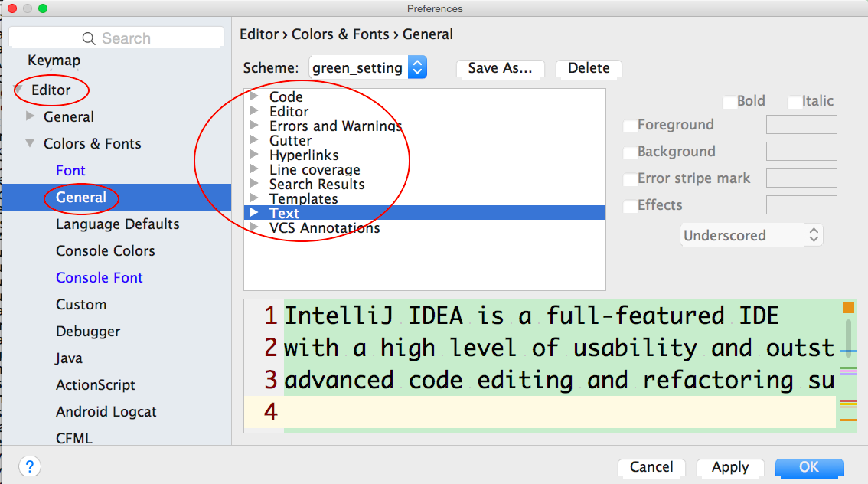Select Language Defaults in the sidebar
The height and width of the screenshot is (484, 868).
[x=117, y=224]
